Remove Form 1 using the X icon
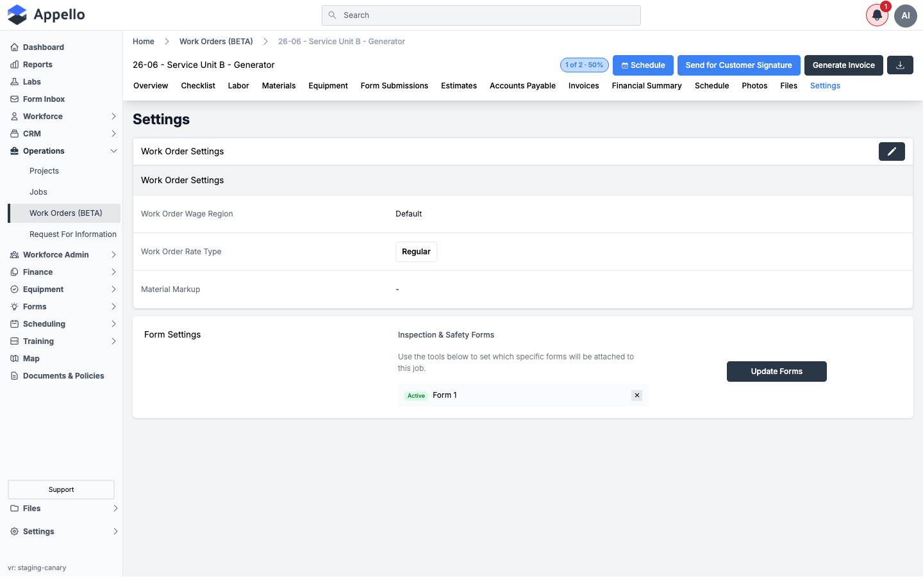 pos(637,396)
